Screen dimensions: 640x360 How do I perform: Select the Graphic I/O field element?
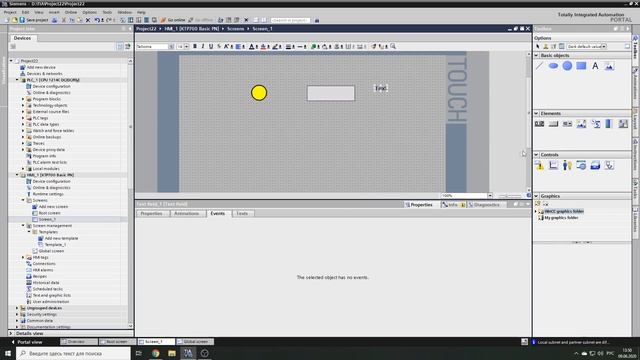pyautogui.click(x=581, y=124)
